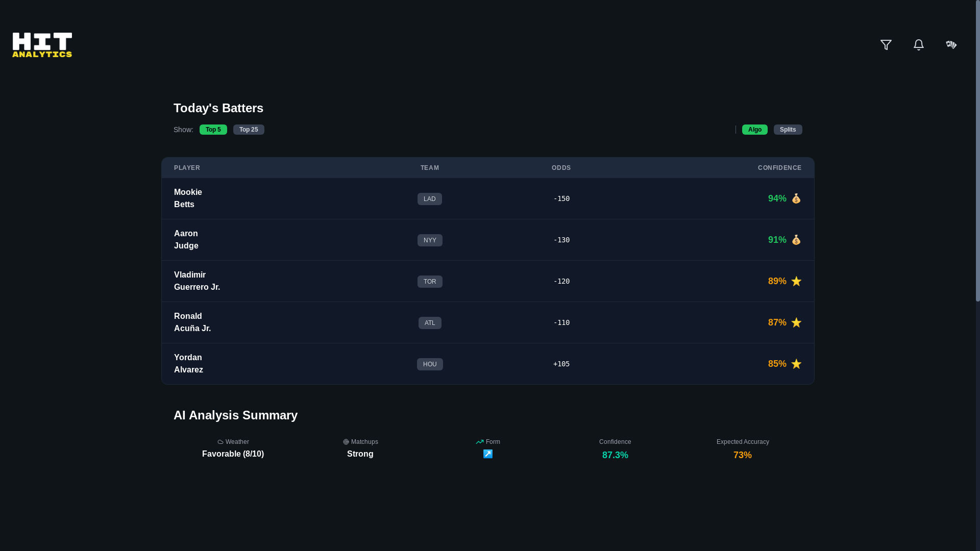Toggle the Top 5 filter

213,130
